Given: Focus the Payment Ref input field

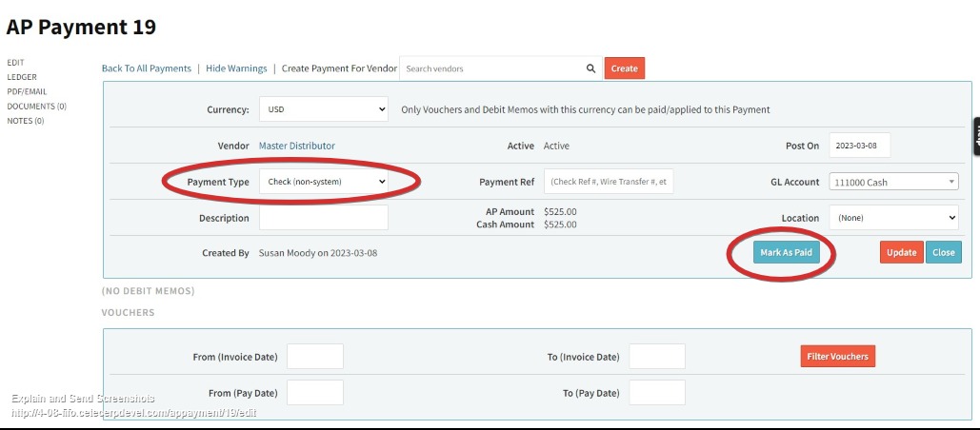Looking at the screenshot, I should coord(609,182).
